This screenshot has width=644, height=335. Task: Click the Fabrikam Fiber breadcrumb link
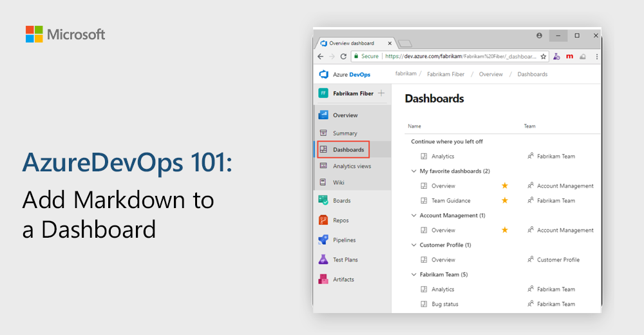pos(446,74)
